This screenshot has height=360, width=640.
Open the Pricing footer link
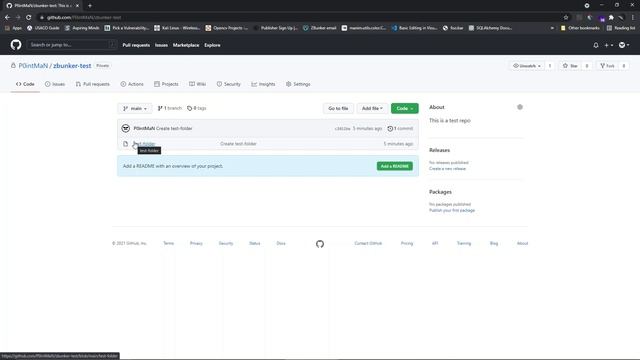[x=407, y=243]
